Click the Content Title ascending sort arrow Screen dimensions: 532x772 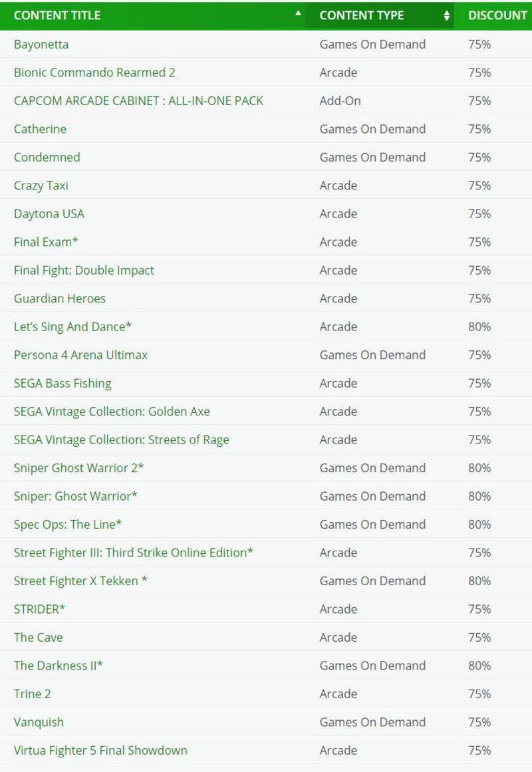point(298,13)
